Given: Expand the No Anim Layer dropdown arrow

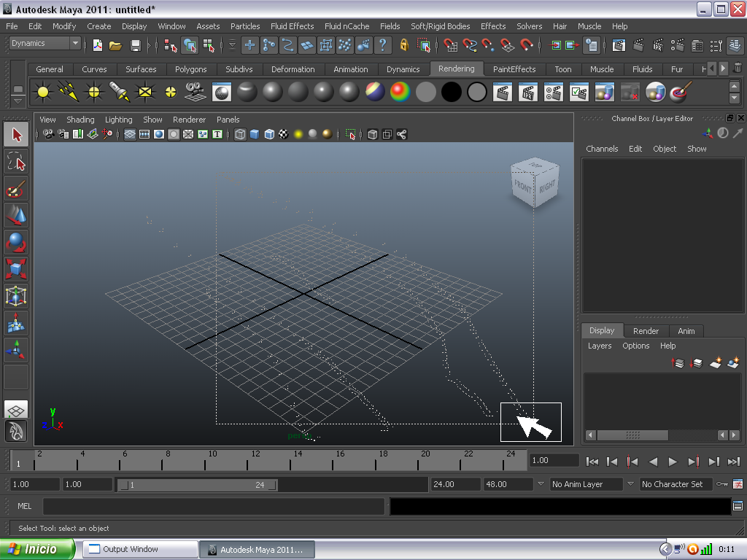Looking at the screenshot, I should (x=541, y=484).
